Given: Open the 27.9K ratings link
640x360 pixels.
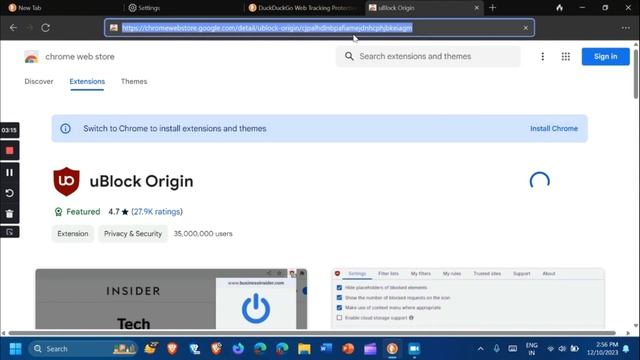Looking at the screenshot, I should 157,212.
